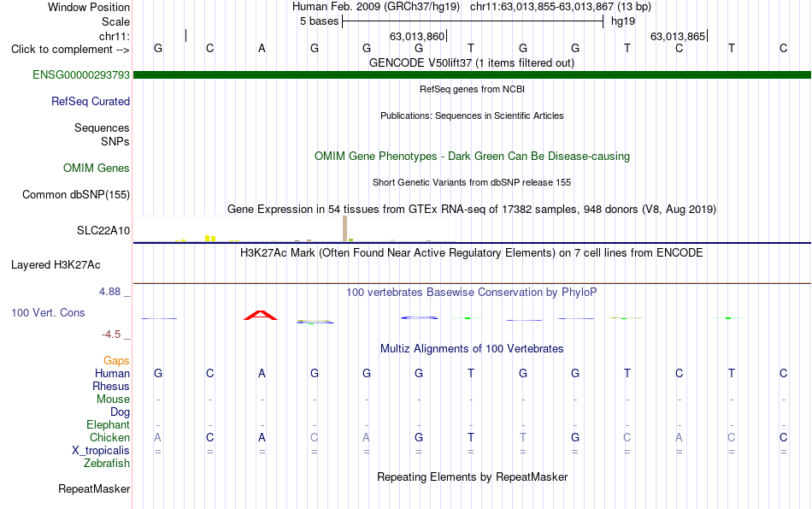This screenshot has height=509, width=812.
Task: Click the Elephant species label
Action: click(x=108, y=424)
